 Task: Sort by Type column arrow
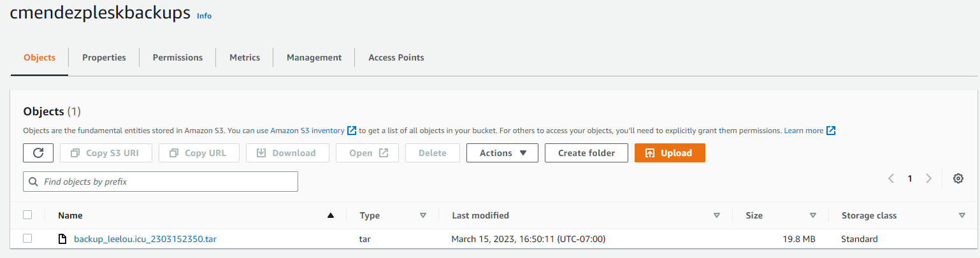click(423, 215)
